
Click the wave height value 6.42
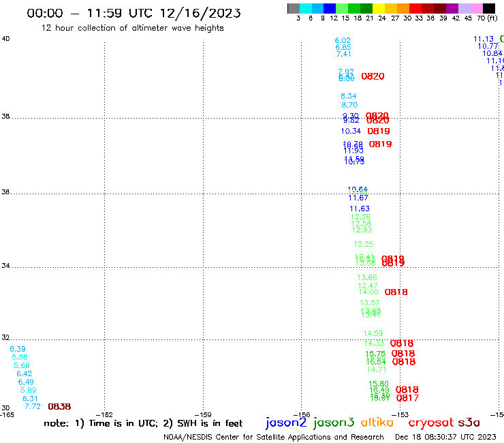tap(25, 373)
